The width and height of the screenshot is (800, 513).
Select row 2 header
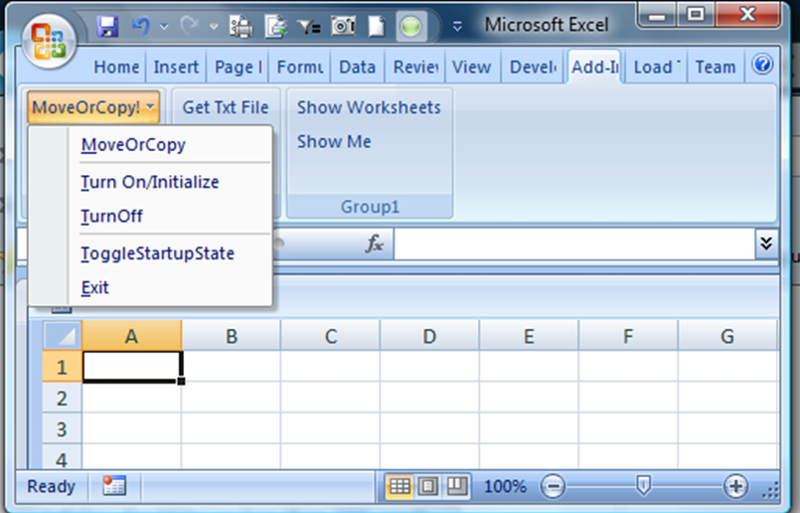tap(62, 398)
